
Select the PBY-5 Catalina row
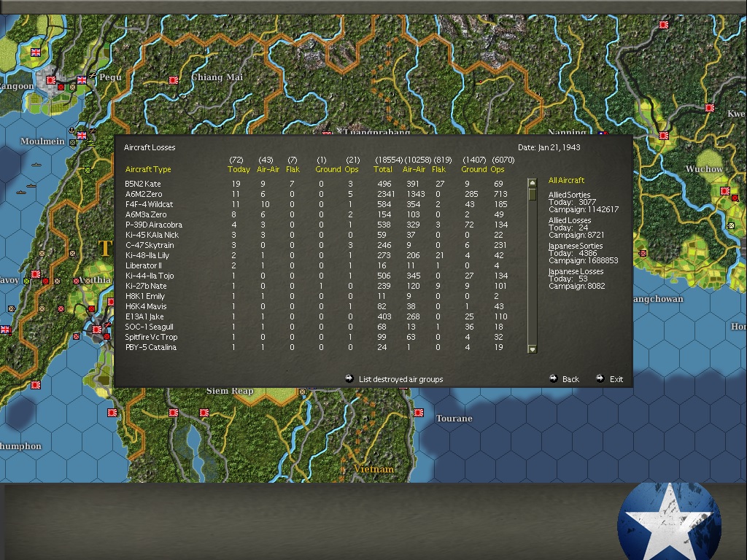[x=317, y=347]
